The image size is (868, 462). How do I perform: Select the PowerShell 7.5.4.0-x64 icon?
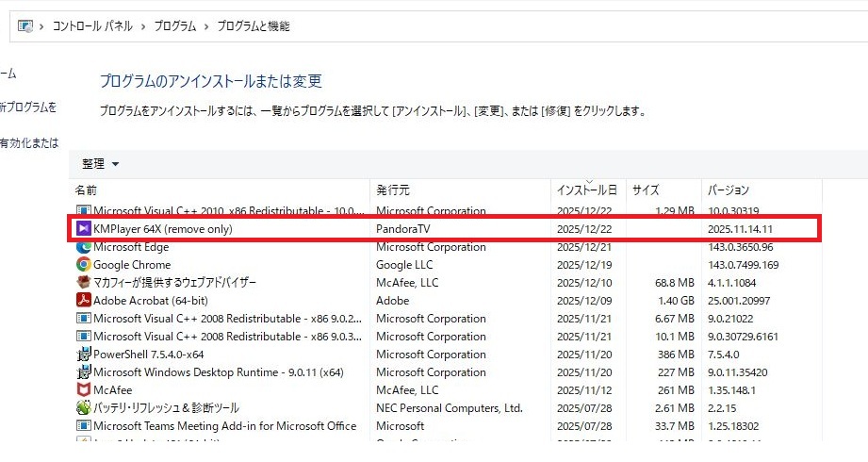[x=83, y=355]
